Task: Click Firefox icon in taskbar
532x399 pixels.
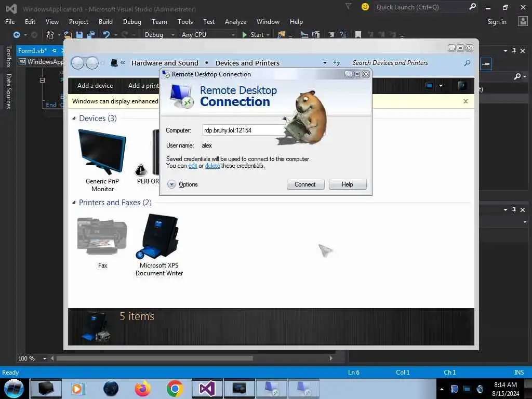Action: 142,389
